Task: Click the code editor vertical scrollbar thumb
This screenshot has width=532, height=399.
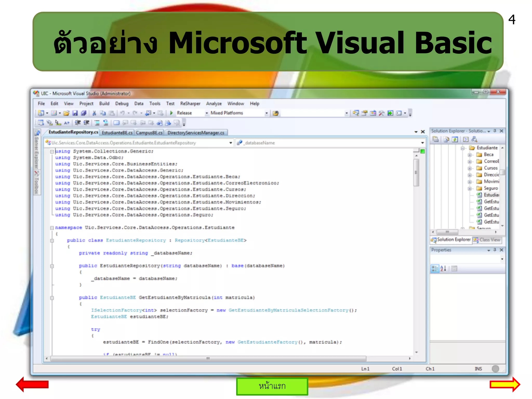Action: tap(416, 172)
